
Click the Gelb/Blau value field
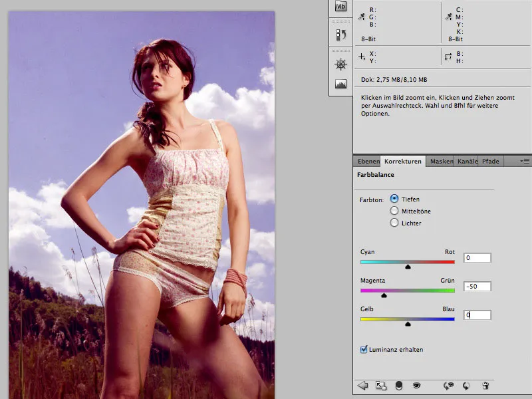[x=477, y=315]
